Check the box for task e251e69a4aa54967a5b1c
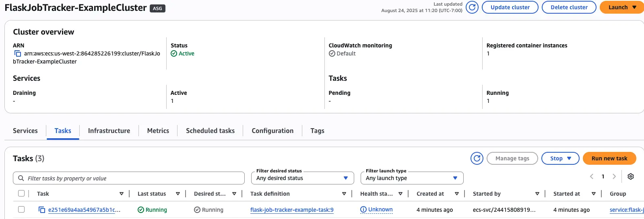 pyautogui.click(x=21, y=209)
